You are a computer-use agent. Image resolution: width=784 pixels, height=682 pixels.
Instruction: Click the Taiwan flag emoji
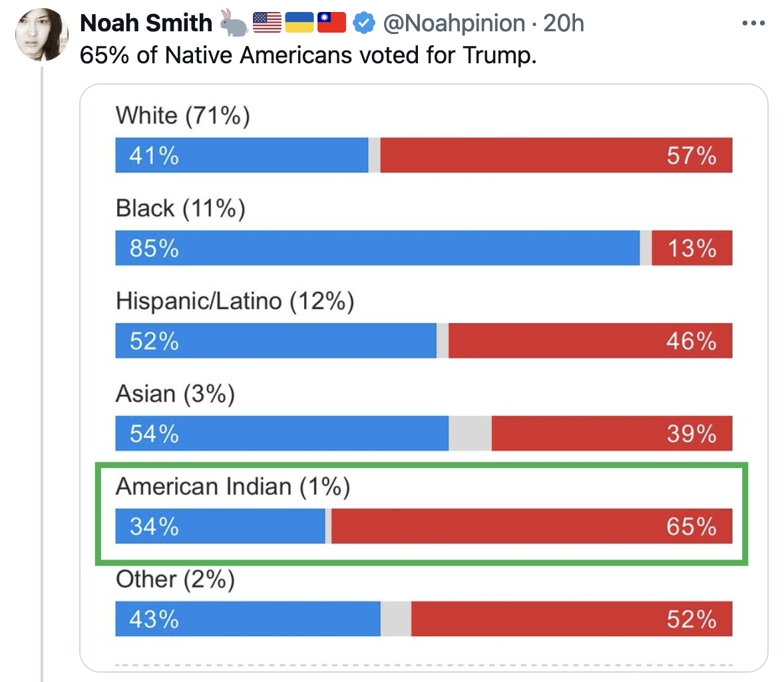point(331,23)
